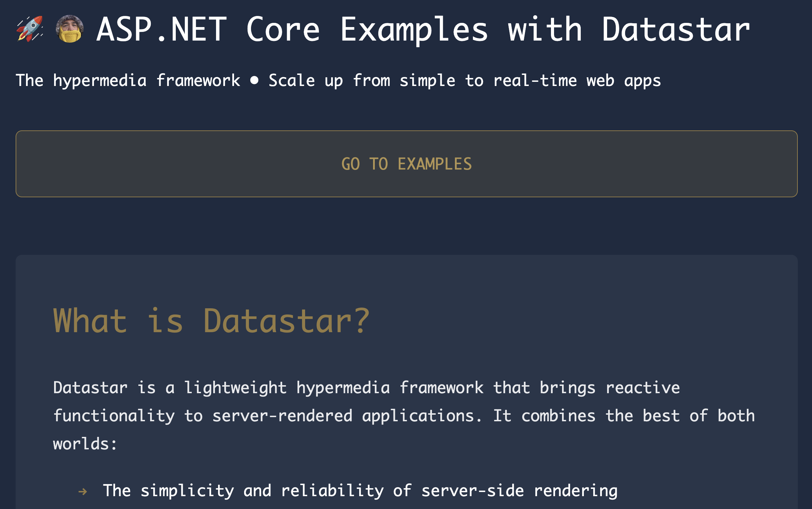Image resolution: width=812 pixels, height=509 pixels.
Task: Click 'It combines the best of both'
Action: [x=624, y=416]
